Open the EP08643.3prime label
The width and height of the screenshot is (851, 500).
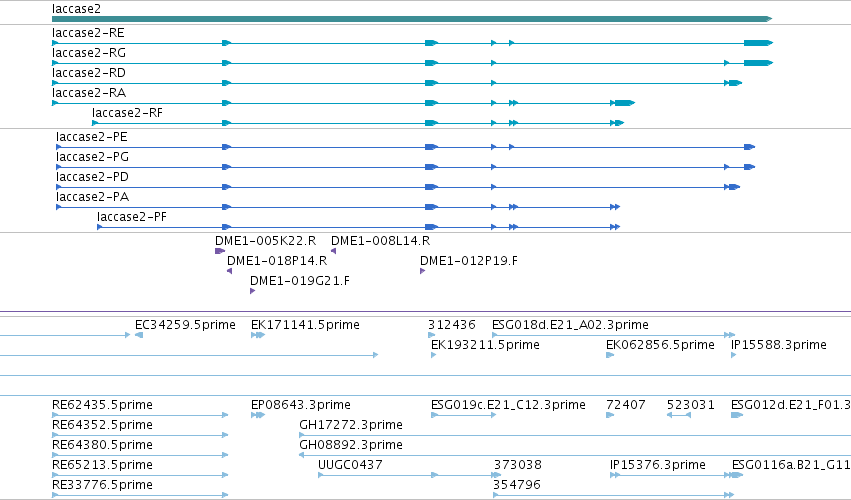tap(301, 405)
